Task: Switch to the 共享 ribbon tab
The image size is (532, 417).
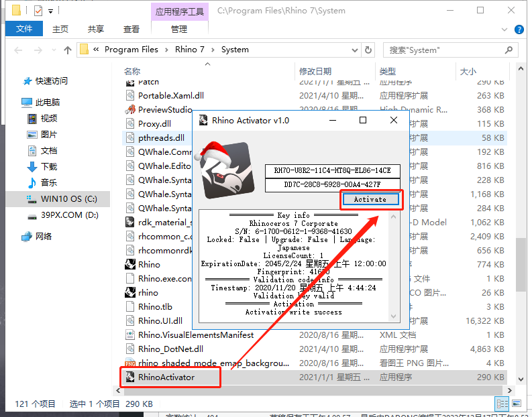Action: tap(96, 29)
